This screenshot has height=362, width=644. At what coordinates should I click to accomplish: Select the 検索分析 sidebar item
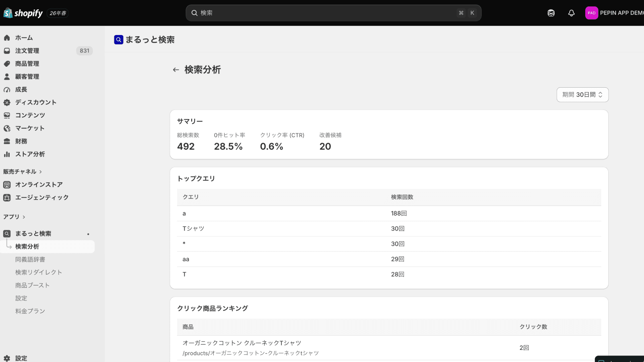[47, 247]
